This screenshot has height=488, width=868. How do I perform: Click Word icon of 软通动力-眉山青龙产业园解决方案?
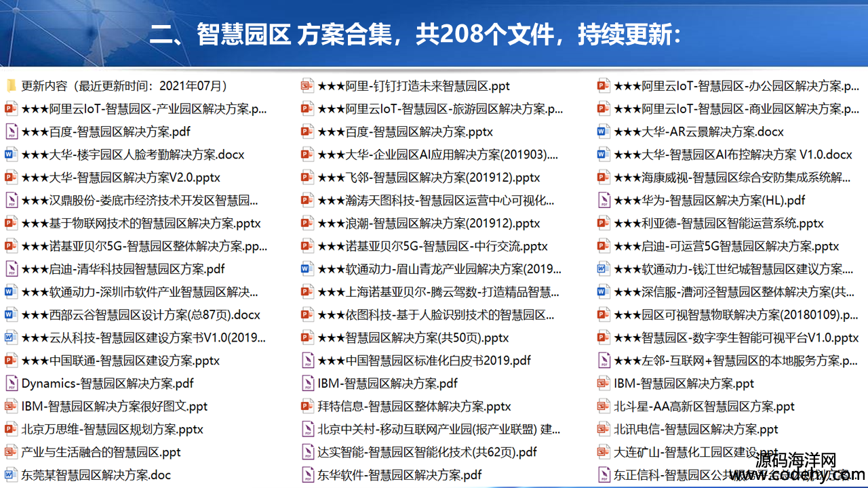307,269
